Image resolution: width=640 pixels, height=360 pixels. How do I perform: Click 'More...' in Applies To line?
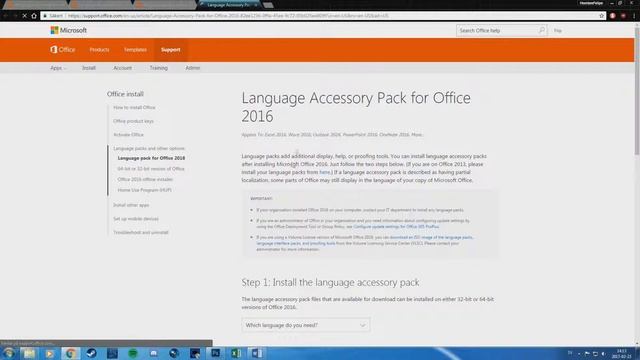pyautogui.click(x=417, y=134)
